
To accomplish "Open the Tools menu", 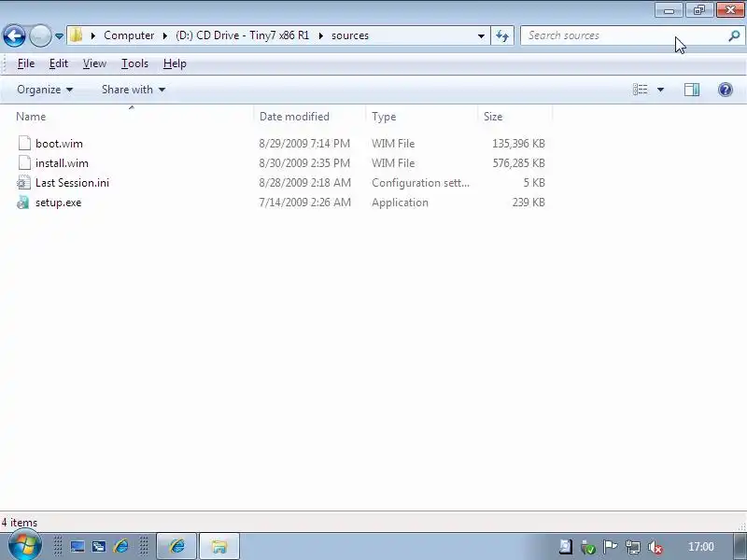I will point(134,63).
